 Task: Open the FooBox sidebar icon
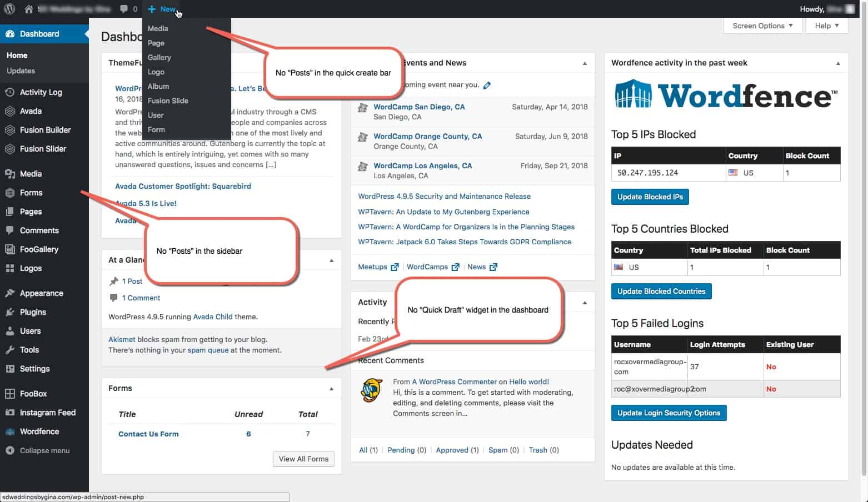click(10, 394)
